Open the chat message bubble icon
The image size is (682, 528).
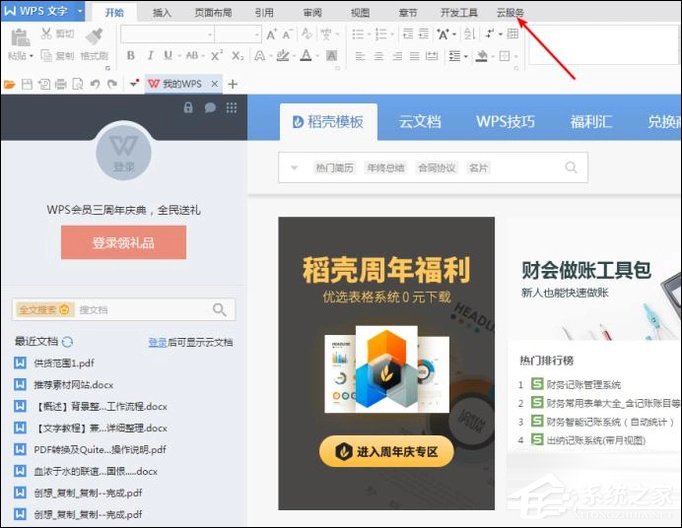[x=210, y=108]
